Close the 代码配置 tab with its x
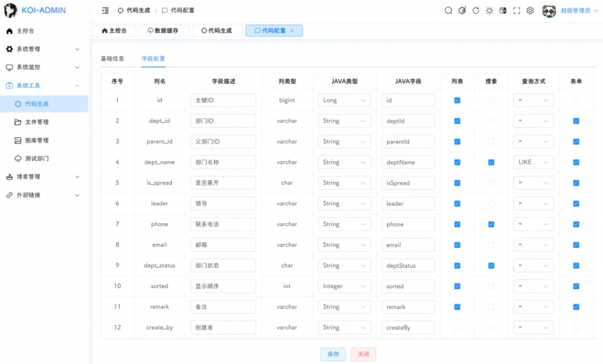This screenshot has width=603, height=364. [x=292, y=31]
